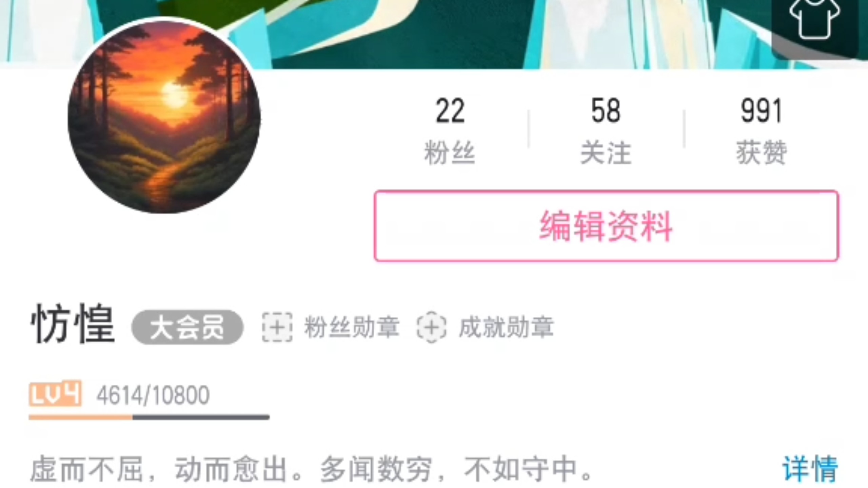The height and width of the screenshot is (488, 868).
Task: Open the 22 粉丝 followers list
Action: pyautogui.click(x=450, y=131)
